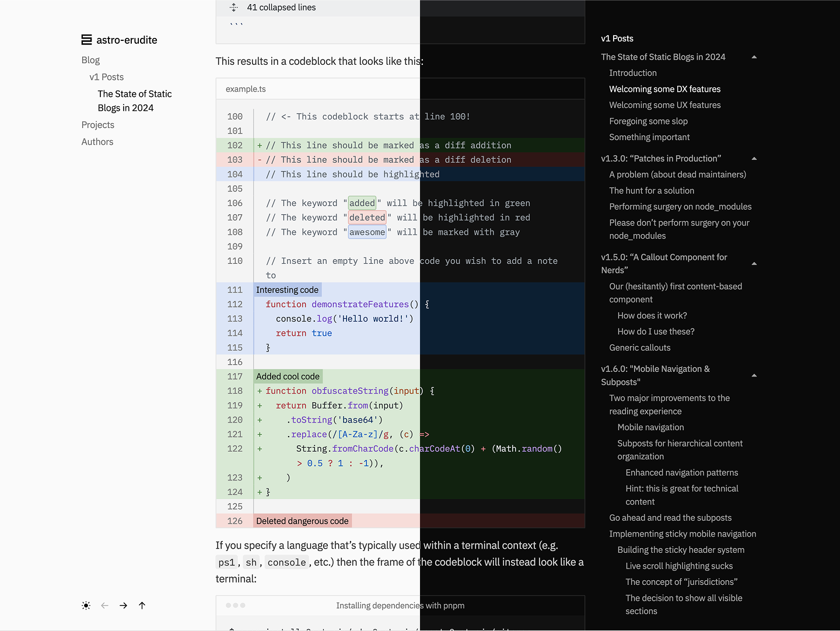Click the 'Added cool code' note label
The image size is (840, 631).
288,376
